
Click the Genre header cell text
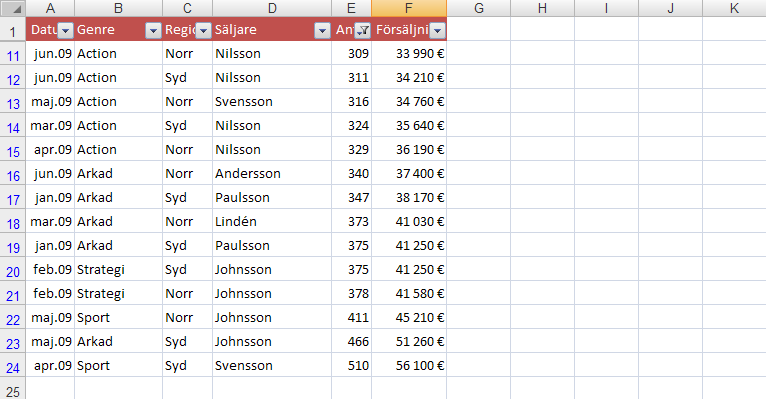click(96, 30)
